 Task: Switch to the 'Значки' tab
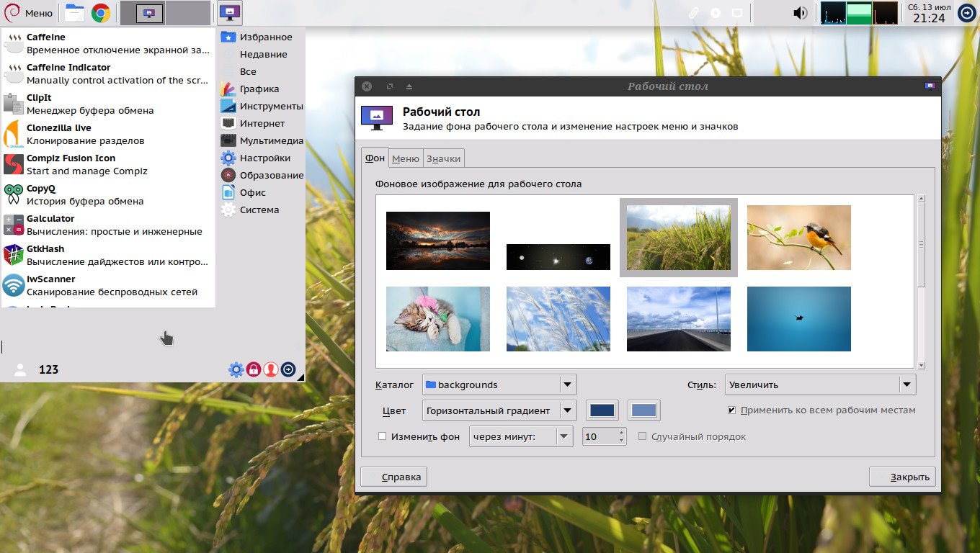[443, 158]
